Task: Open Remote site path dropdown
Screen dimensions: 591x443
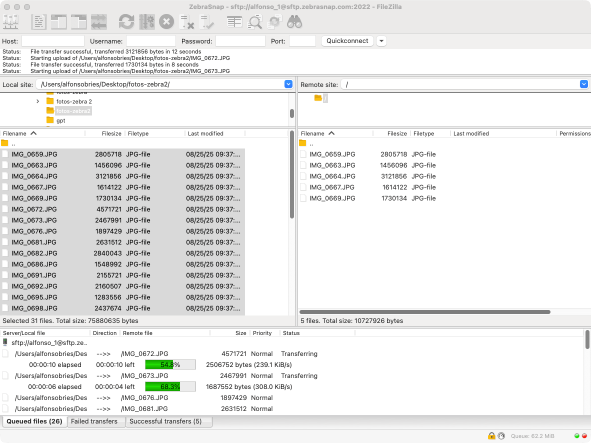Action: 584,84
